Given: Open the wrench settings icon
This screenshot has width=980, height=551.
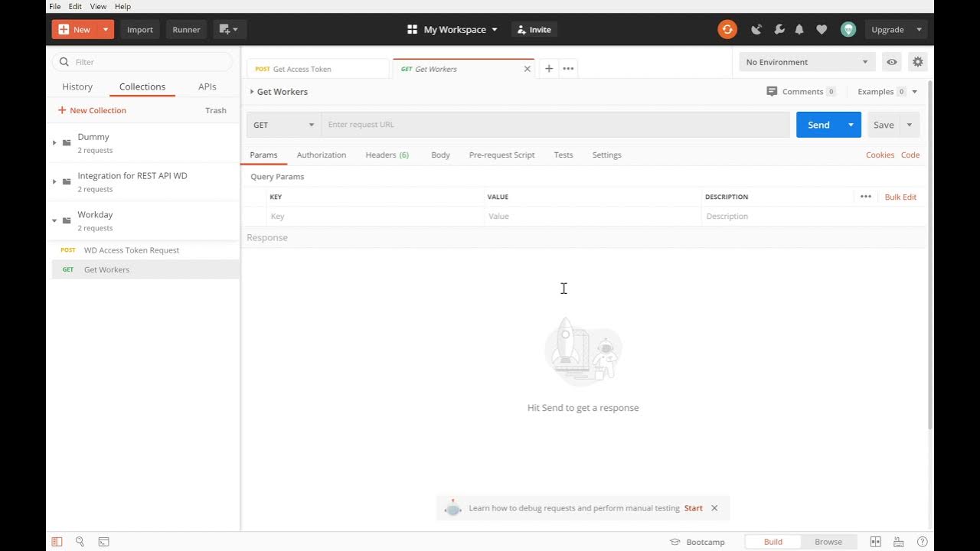Looking at the screenshot, I should [779, 30].
